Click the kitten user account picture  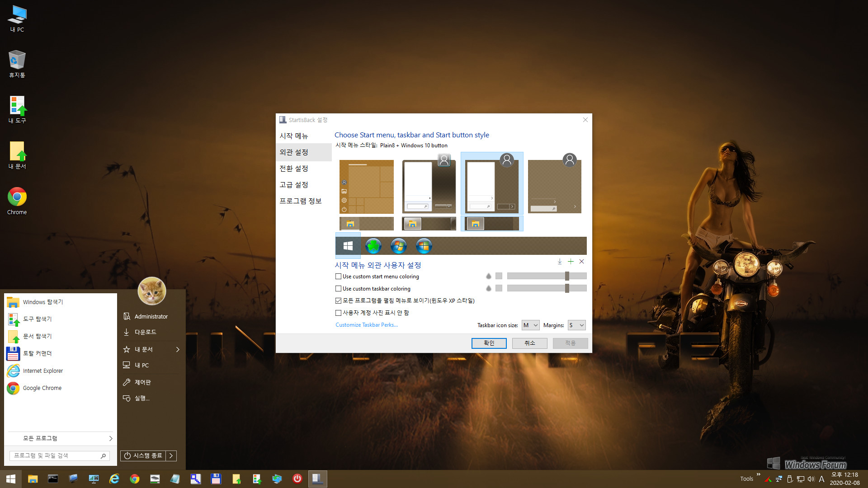[x=151, y=291]
